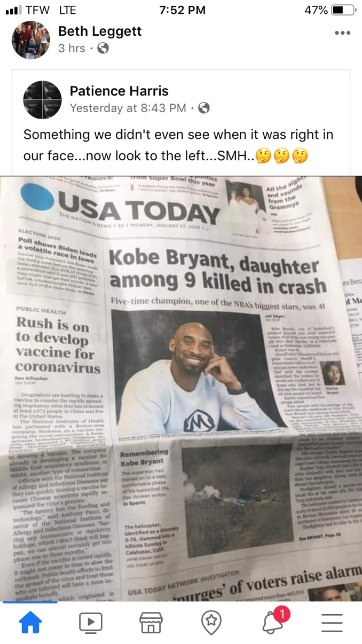
Task: Open the hamburger menu tab
Action: click(x=332, y=622)
